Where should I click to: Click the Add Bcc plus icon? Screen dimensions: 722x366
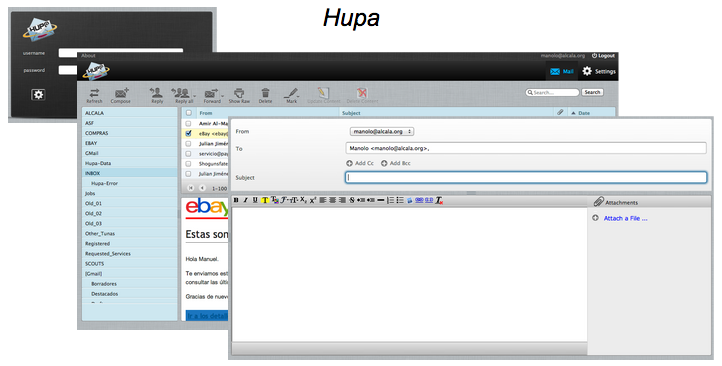[x=384, y=163]
